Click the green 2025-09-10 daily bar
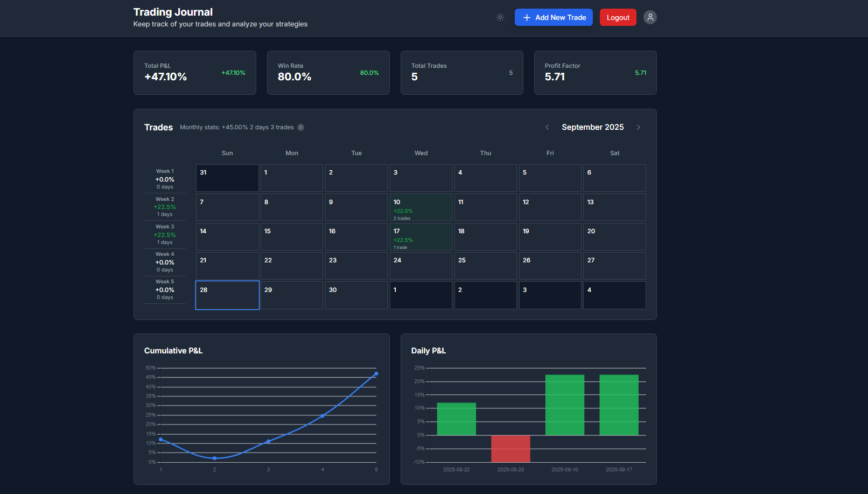 564,405
